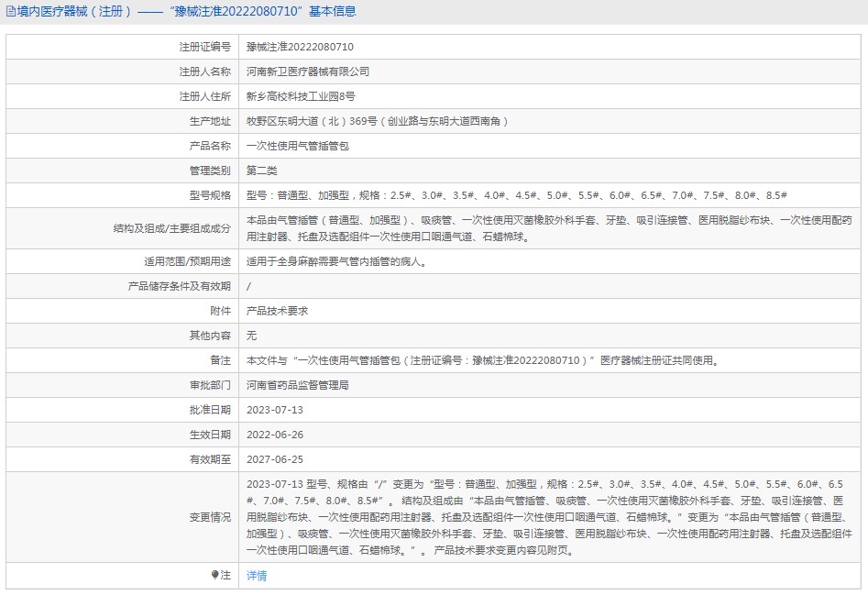Click the 生效日期 label
Image resolution: width=868 pixels, height=595 pixels.
[210, 435]
